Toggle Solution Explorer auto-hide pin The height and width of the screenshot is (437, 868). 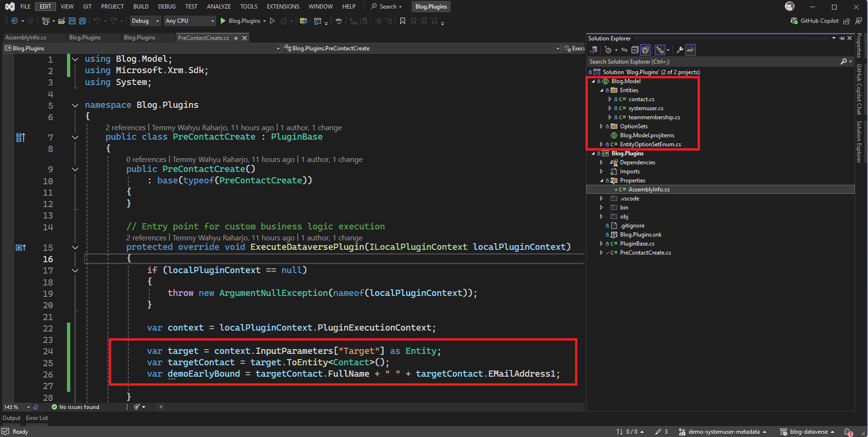(842, 38)
